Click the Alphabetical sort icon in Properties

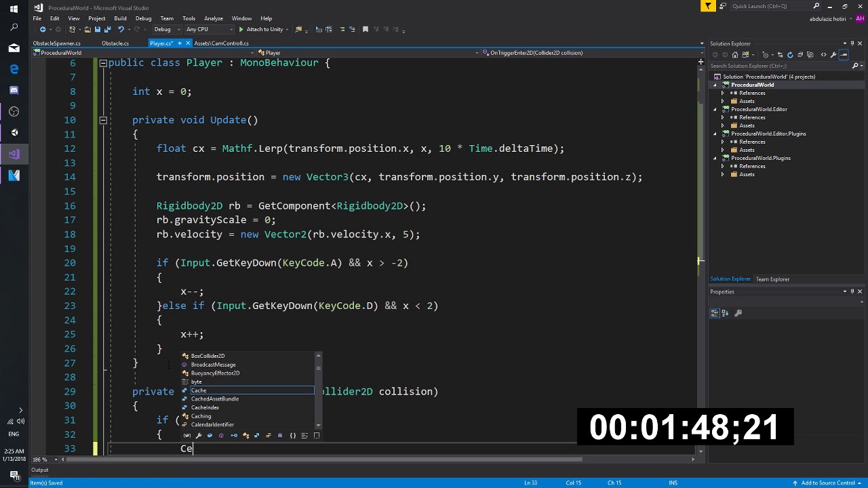tap(725, 312)
